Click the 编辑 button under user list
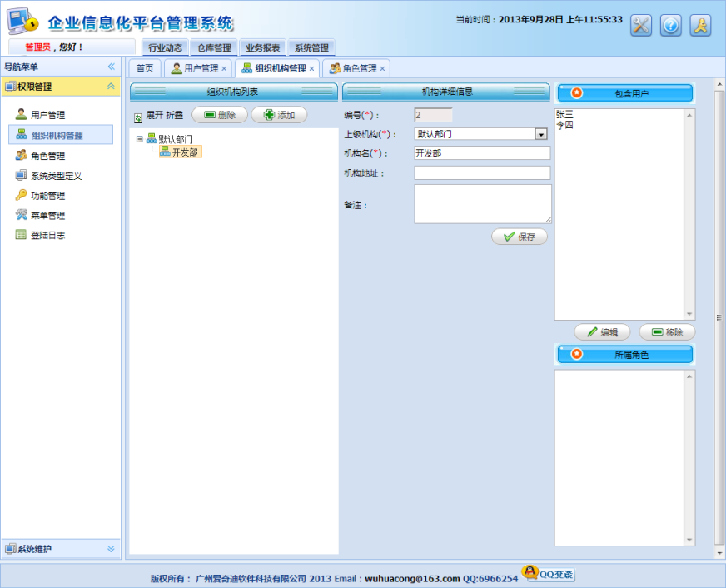This screenshot has width=726, height=588. click(603, 332)
